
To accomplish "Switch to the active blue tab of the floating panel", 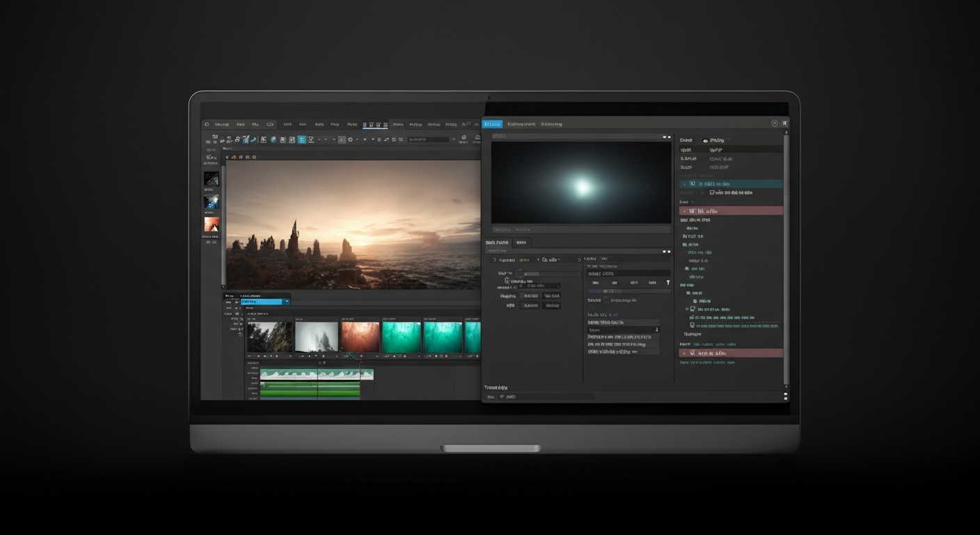I will 493,123.
